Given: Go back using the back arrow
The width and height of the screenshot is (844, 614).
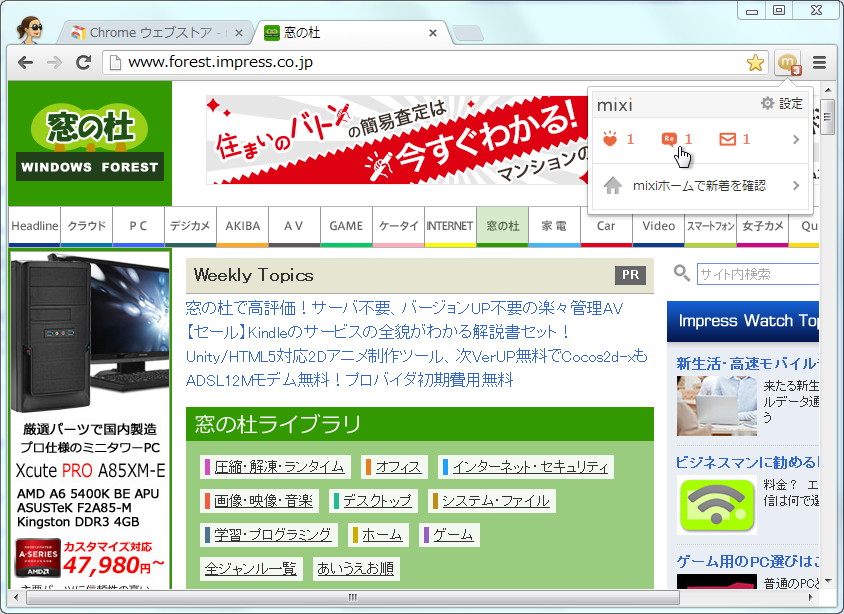Looking at the screenshot, I should click(x=24, y=62).
